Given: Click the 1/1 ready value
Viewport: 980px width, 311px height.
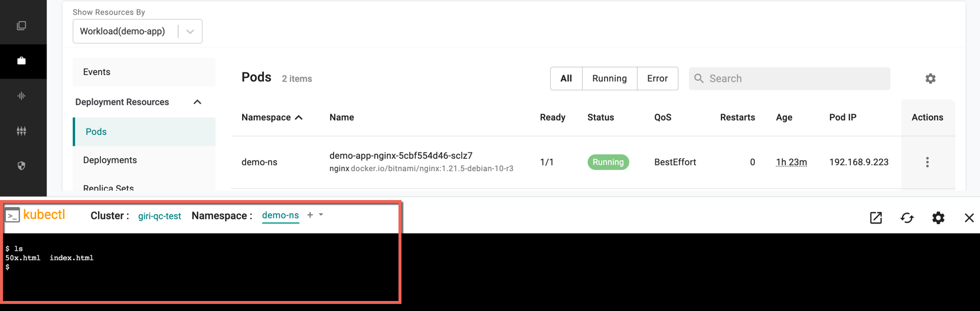Looking at the screenshot, I should 547,162.
